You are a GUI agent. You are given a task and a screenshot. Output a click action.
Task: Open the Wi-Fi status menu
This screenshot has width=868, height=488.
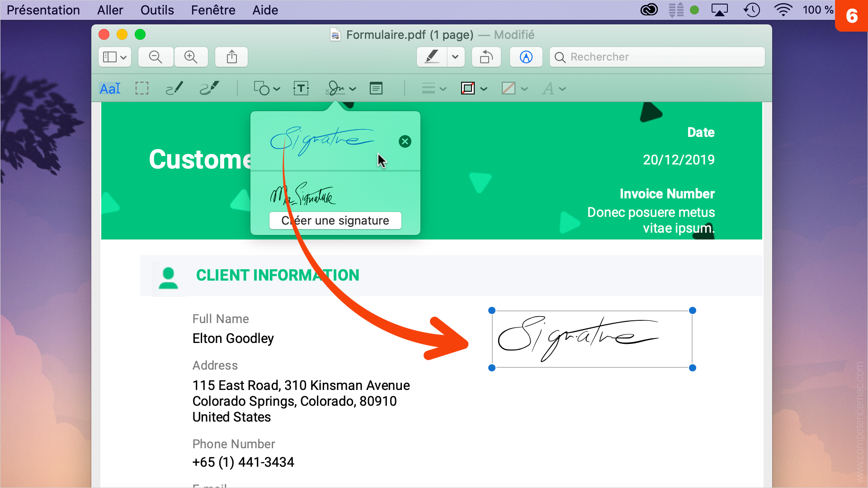[783, 10]
